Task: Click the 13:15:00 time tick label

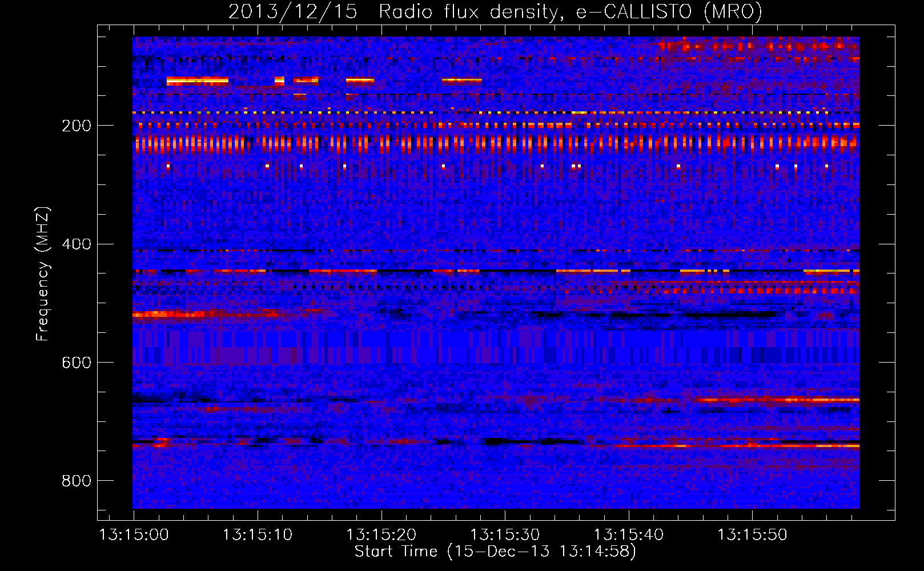Action: pos(134,535)
